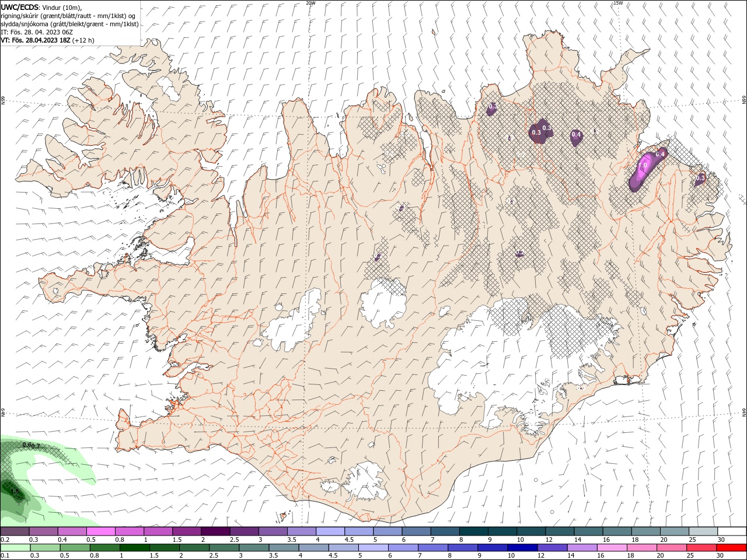
Task: Click the grey-blue rain swatch at 4
Action: [313, 548]
